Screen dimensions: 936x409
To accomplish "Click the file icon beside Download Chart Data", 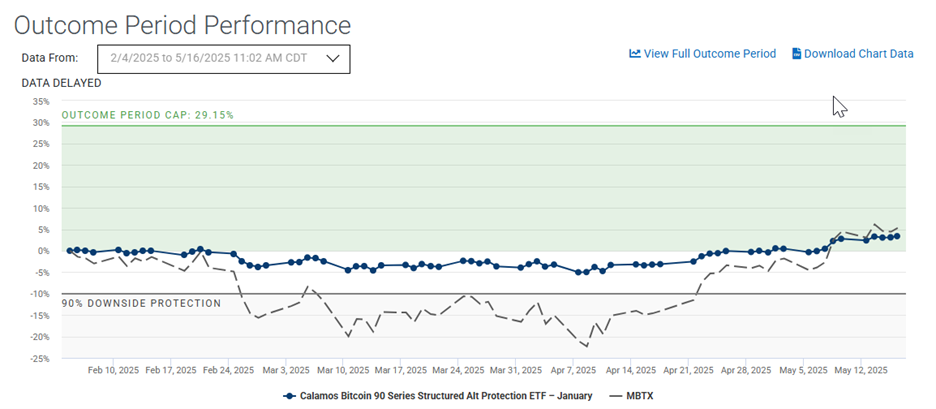I will [796, 54].
